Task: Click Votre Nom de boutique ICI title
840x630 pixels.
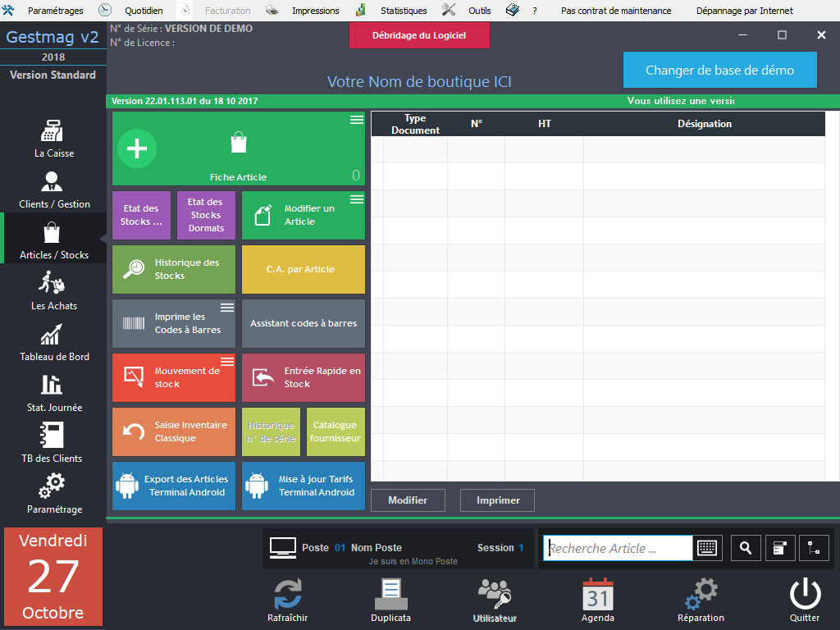Action: click(x=419, y=81)
